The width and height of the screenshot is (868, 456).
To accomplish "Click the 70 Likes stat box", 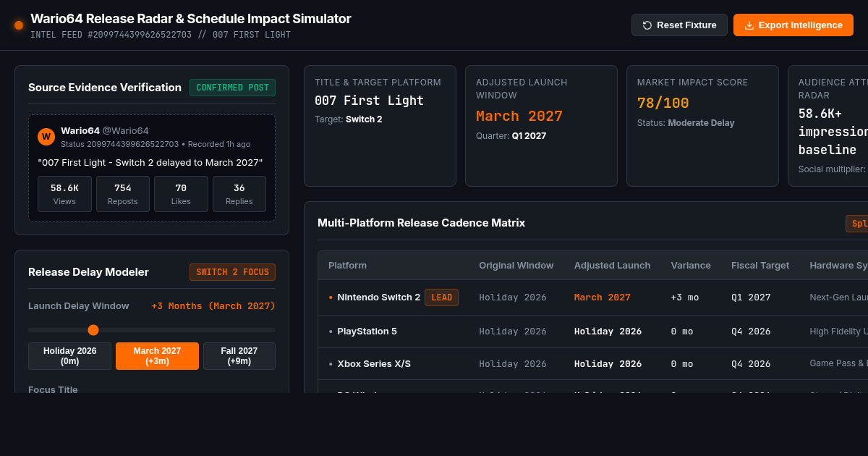I will (x=181, y=194).
